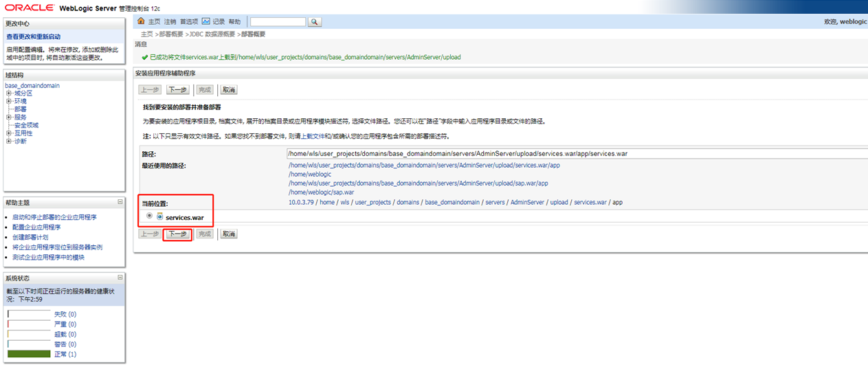Collapse the 帮助主题 panel via its corner icon
The image size is (868, 371).
pos(120,202)
